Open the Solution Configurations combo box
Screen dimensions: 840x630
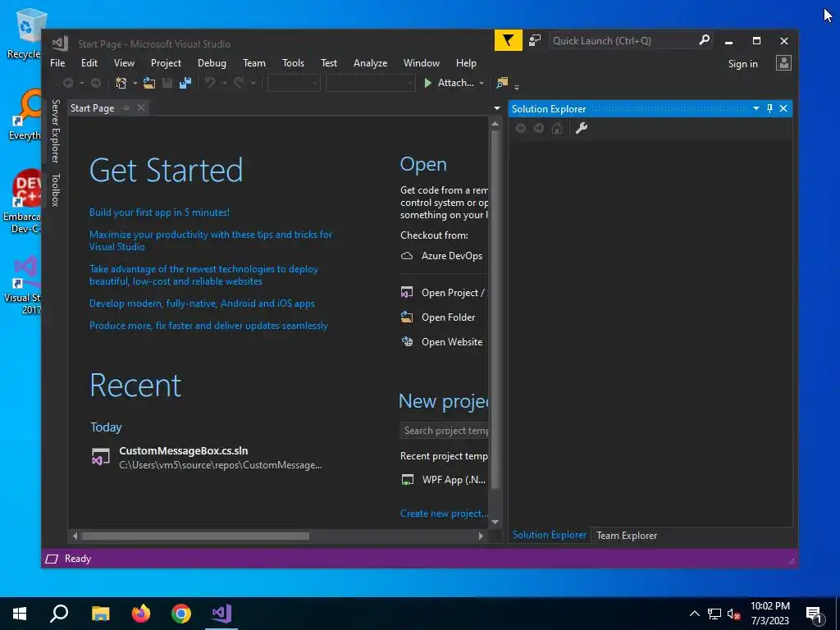[294, 83]
